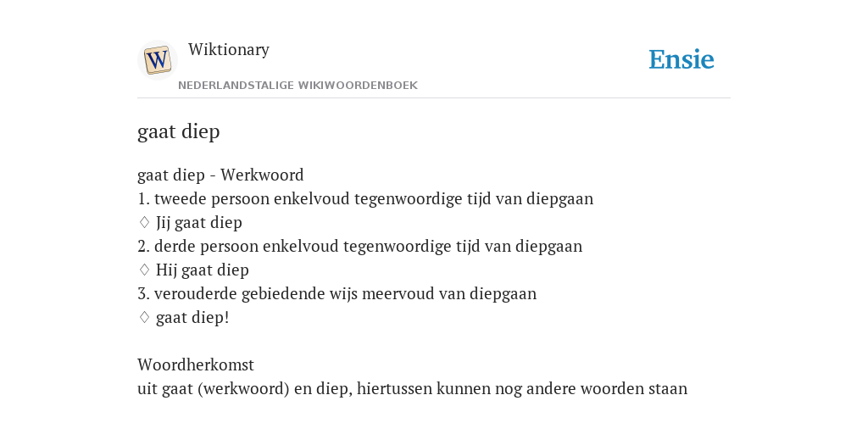Viewport: 868px width, 434px height.
Task: Click the Wiktionary W tile logo
Action: pos(157,60)
